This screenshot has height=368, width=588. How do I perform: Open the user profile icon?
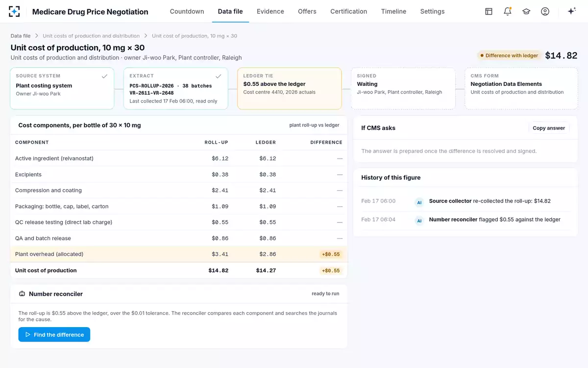[x=545, y=11]
